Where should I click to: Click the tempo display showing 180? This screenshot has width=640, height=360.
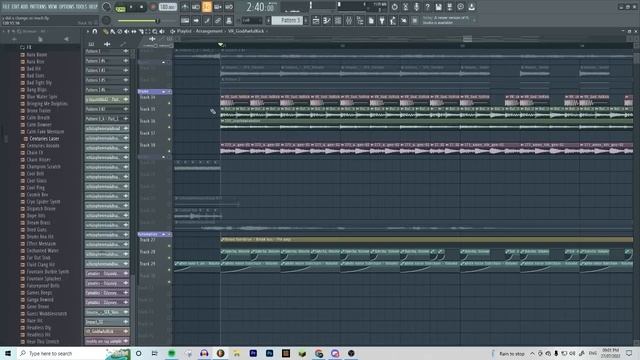[167, 7]
